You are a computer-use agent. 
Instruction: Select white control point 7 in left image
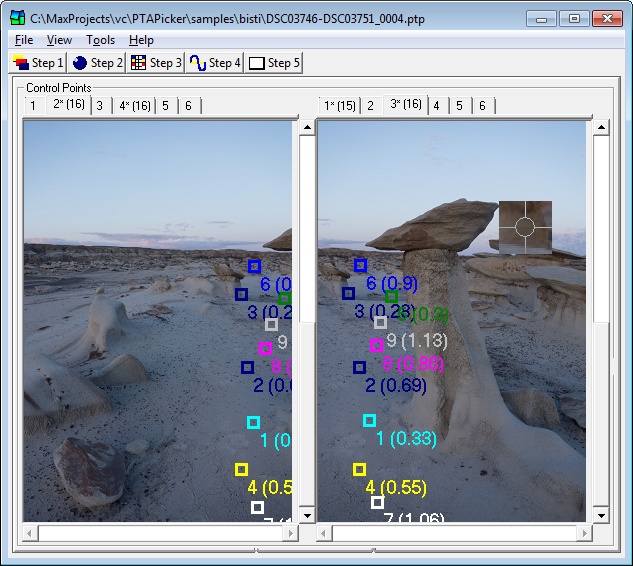point(257,507)
